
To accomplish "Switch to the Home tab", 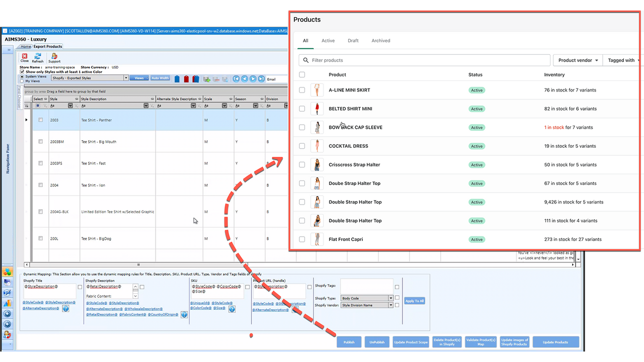I will pyautogui.click(x=26, y=46).
